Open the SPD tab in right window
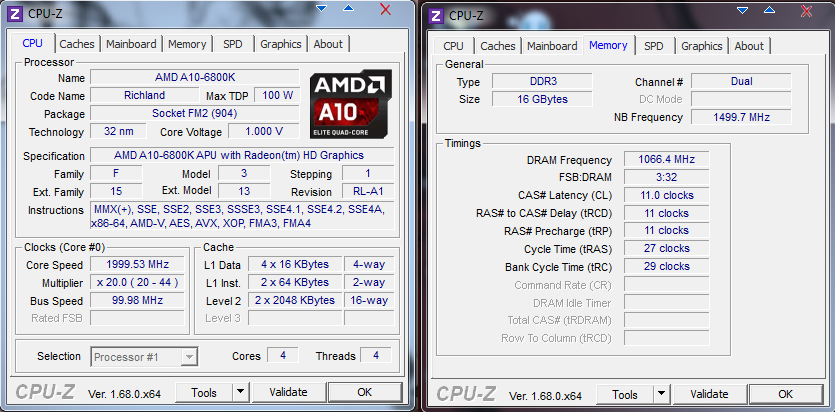The width and height of the screenshot is (835, 412). [x=653, y=46]
